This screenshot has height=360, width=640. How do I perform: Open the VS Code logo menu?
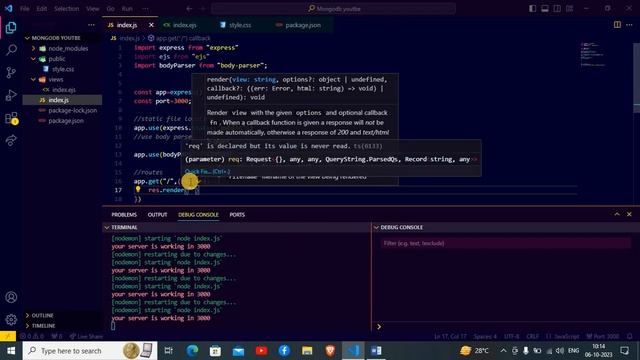9,9
